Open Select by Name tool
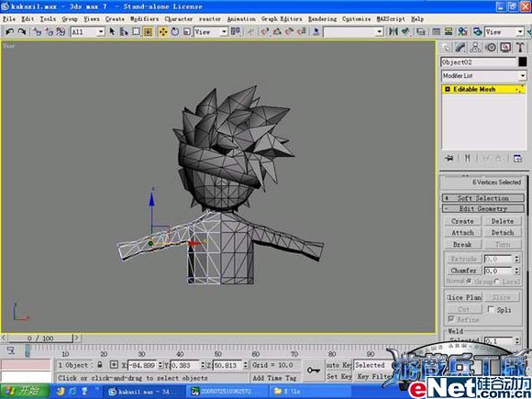 click(x=124, y=31)
